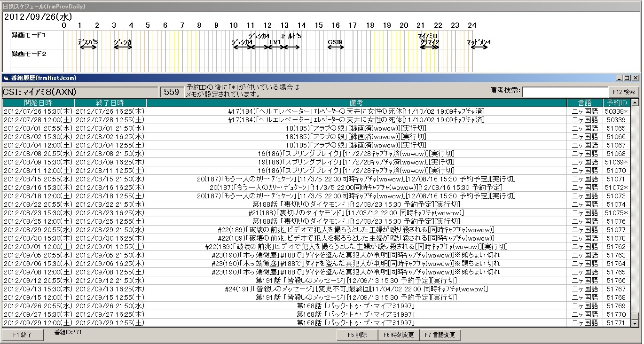Click the 終了日時 column header
Image resolution: width=644 pixels, height=344 pixels.
[x=110, y=103]
